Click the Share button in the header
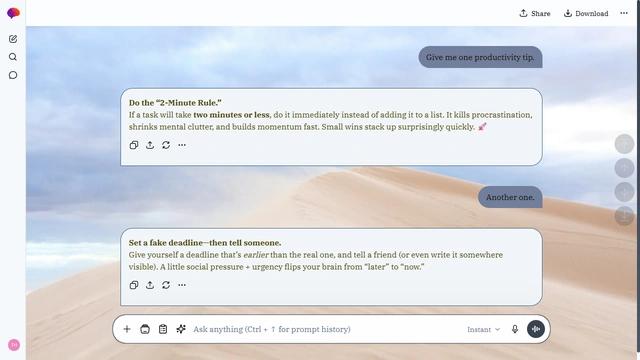640x360 pixels. click(x=535, y=13)
